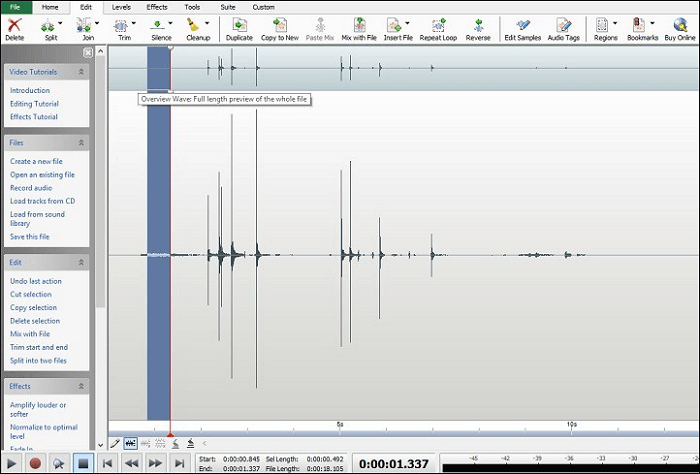Image resolution: width=700 pixels, height=474 pixels.
Task: Open the Regions dropdown arrow
Action: point(617,23)
